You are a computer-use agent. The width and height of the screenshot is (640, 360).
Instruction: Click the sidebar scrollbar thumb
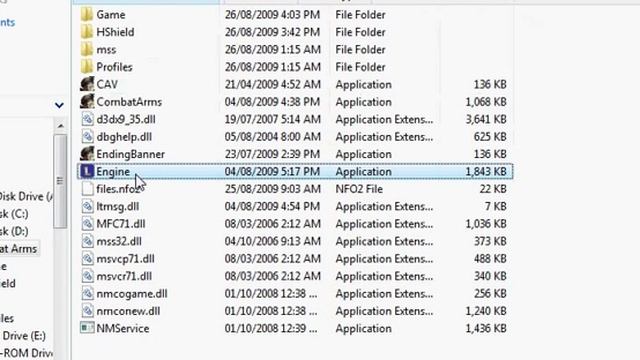60,182
